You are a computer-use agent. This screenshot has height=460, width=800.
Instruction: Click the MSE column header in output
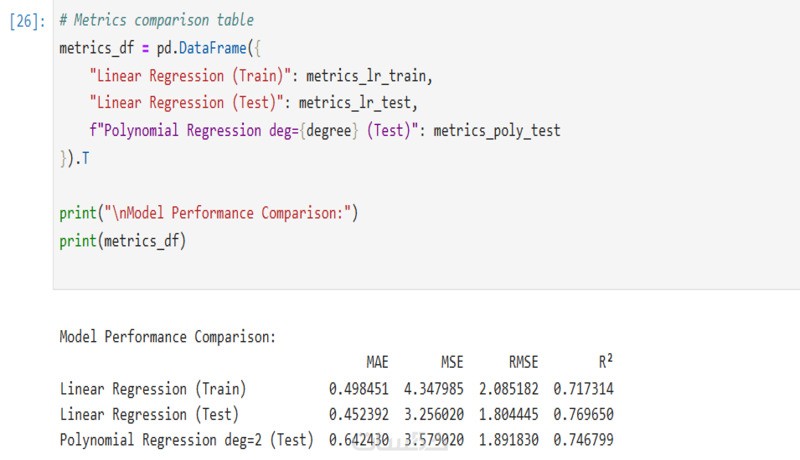click(452, 362)
